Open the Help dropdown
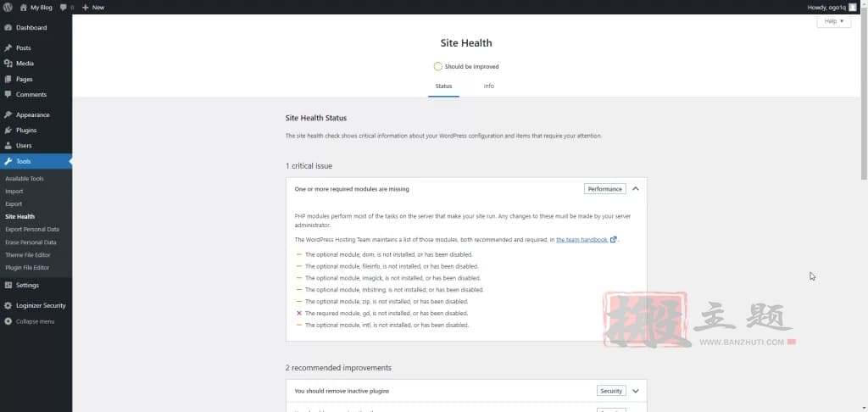This screenshot has width=868, height=412. (x=834, y=21)
